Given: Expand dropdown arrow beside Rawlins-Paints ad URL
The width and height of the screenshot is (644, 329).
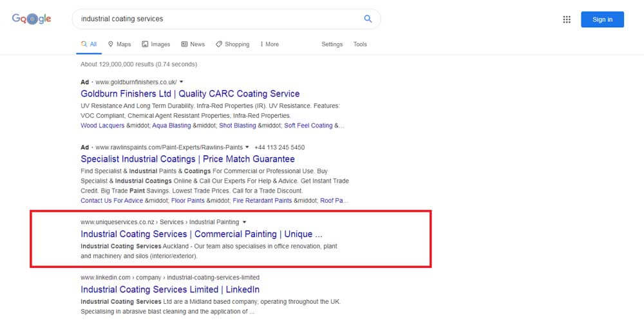Looking at the screenshot, I should click(247, 147).
